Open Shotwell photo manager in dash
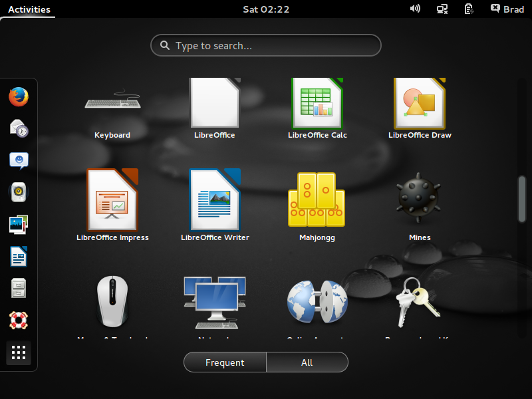532x399 pixels. (19, 224)
